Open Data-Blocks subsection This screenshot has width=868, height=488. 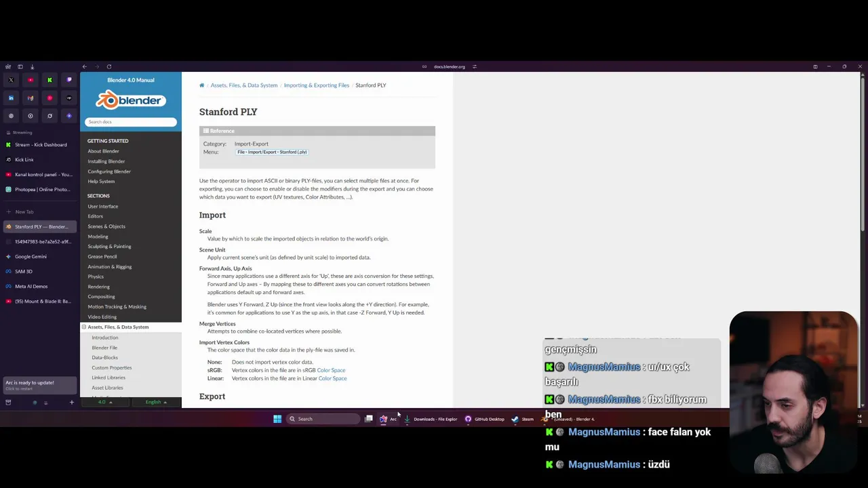(x=105, y=358)
